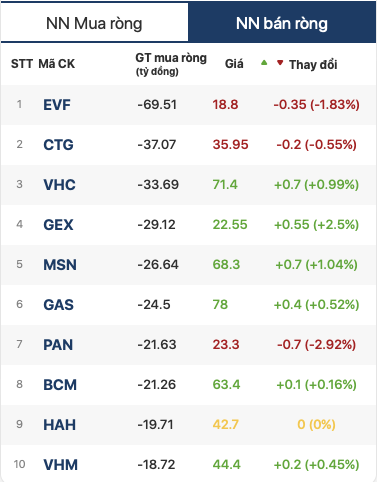Open the MSN stock ticker
The width and height of the screenshot is (377, 482).
[60, 265]
